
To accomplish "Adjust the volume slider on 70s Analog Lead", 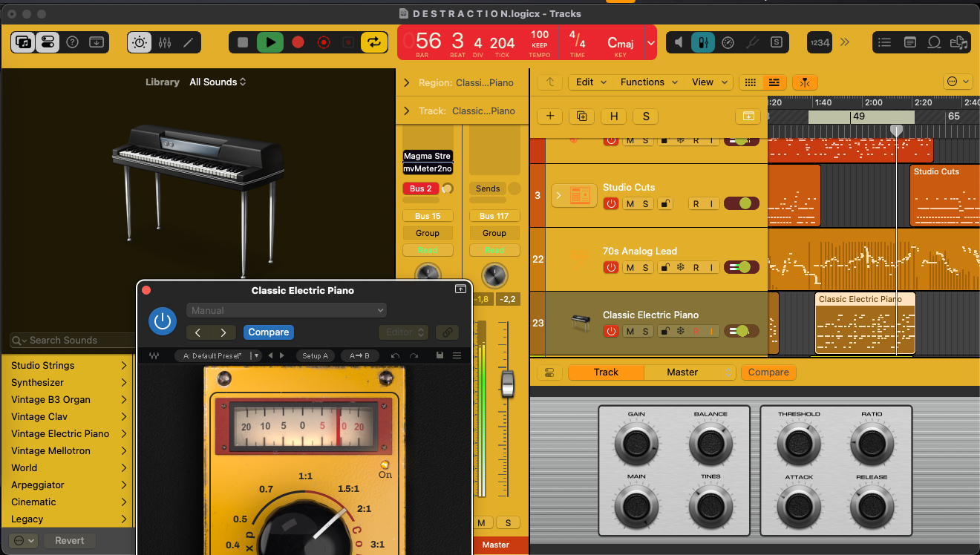I will tap(743, 267).
